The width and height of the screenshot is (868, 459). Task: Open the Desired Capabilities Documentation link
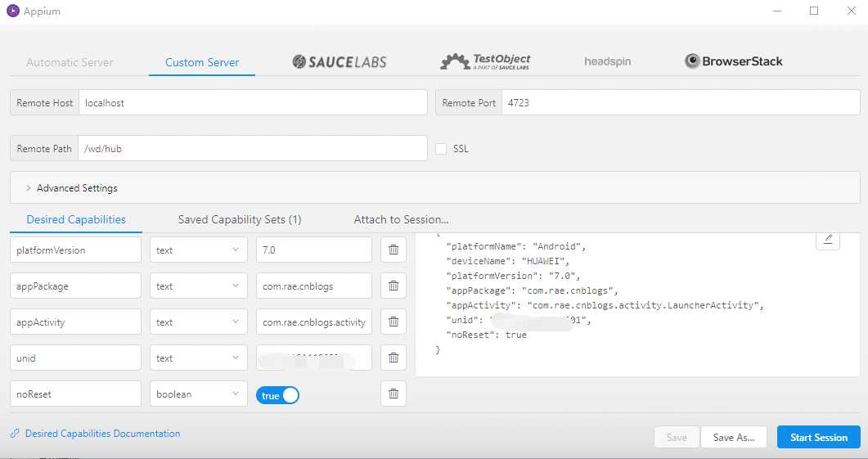click(x=102, y=434)
